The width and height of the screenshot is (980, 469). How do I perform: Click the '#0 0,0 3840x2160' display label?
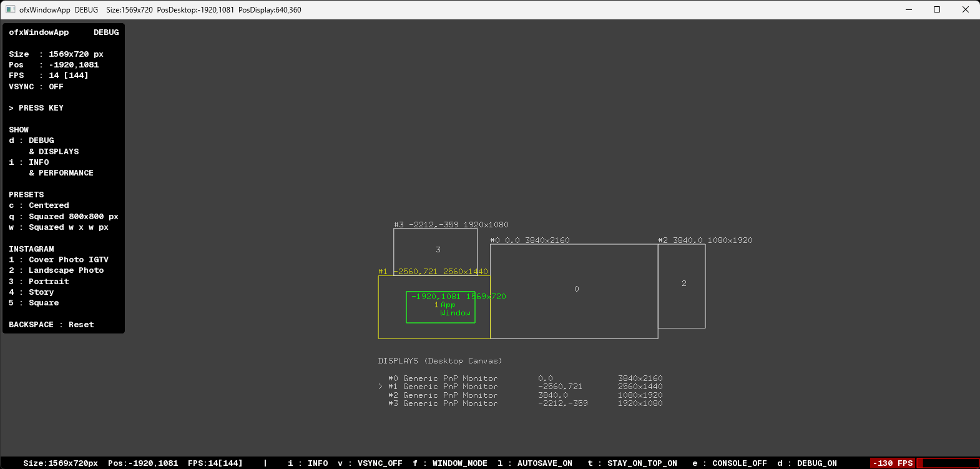[x=530, y=240]
